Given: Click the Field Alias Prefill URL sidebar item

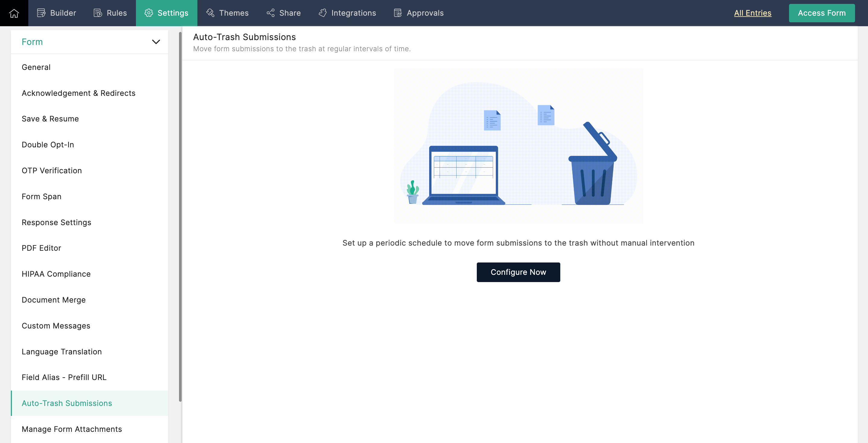Looking at the screenshot, I should [x=64, y=377].
